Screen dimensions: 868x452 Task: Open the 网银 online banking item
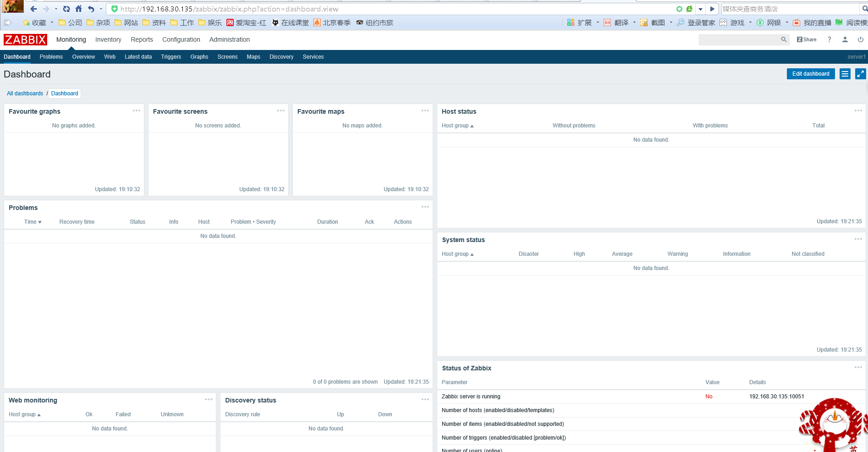click(x=769, y=22)
